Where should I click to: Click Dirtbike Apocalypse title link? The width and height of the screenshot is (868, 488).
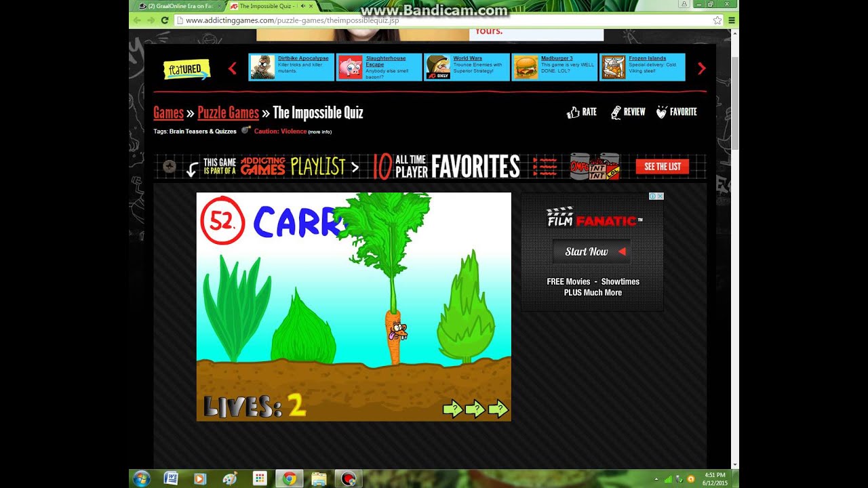pos(303,58)
